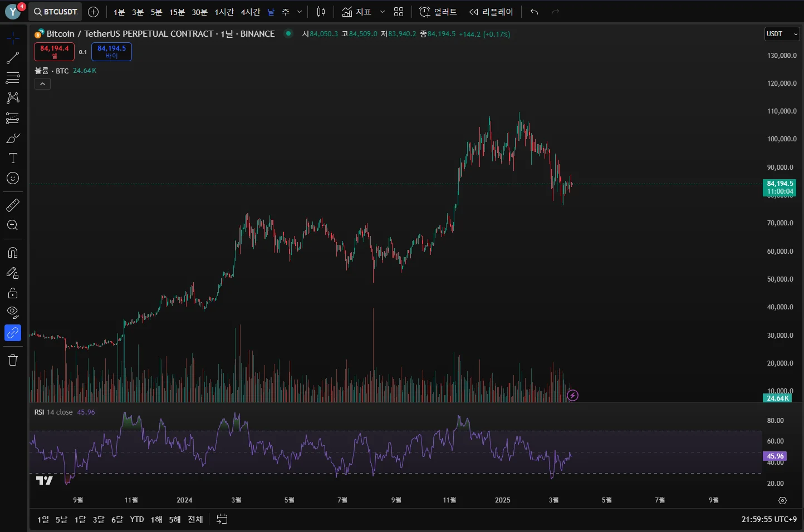Image resolution: width=804 pixels, height=532 pixels.
Task: Open the candlestick chart type selector
Action: click(321, 12)
